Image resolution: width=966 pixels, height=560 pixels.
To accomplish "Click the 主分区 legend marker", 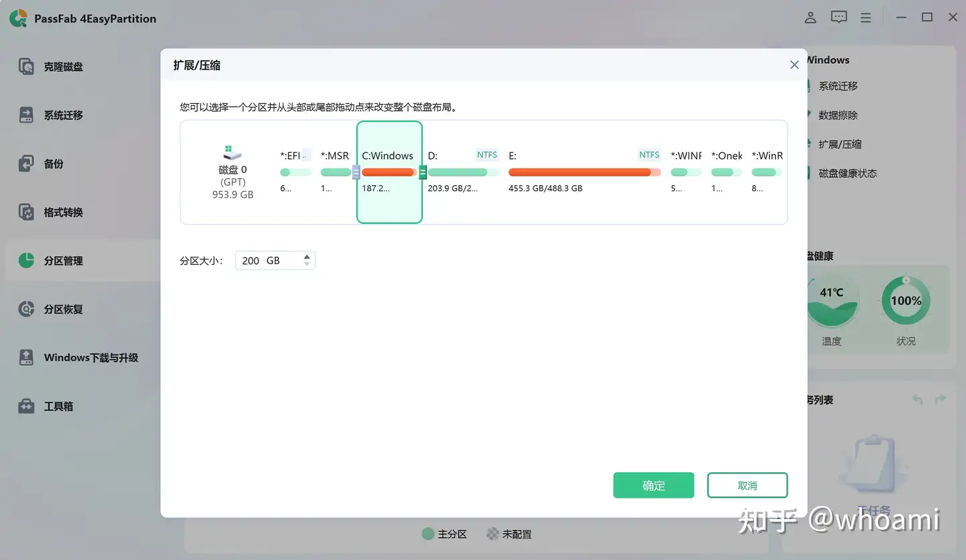I will [x=428, y=534].
